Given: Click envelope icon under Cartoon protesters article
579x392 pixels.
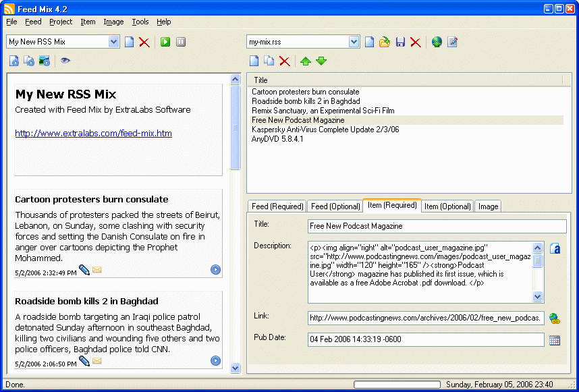Looking at the screenshot, I should point(96,270).
